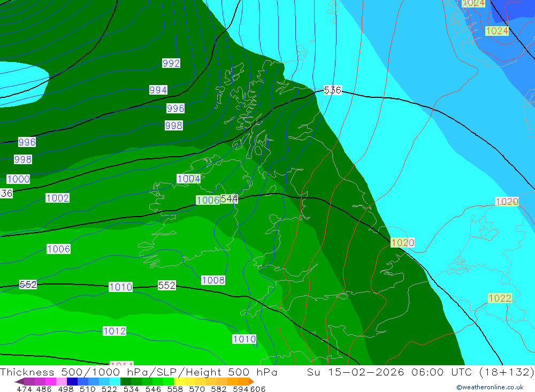The width and height of the screenshot is (535, 392).
Task: Click the 536 contour label in North Sea
Action: point(332,90)
